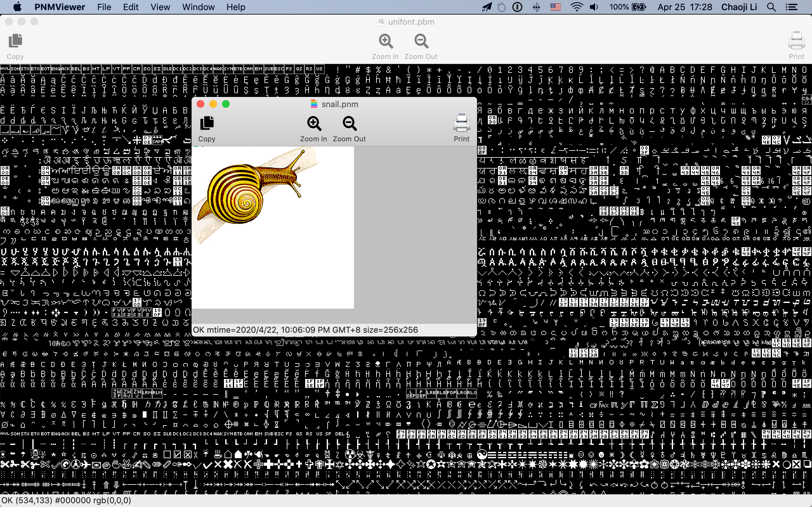Click Zoom Out in unifont.pbm toolbar
This screenshot has height=507, width=812.
click(x=421, y=42)
